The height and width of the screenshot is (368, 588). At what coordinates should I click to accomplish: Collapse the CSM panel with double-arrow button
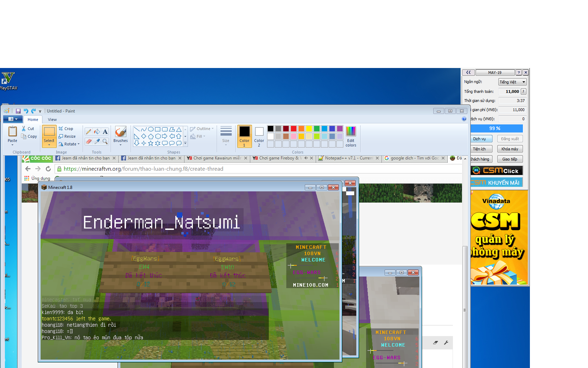coord(468,73)
